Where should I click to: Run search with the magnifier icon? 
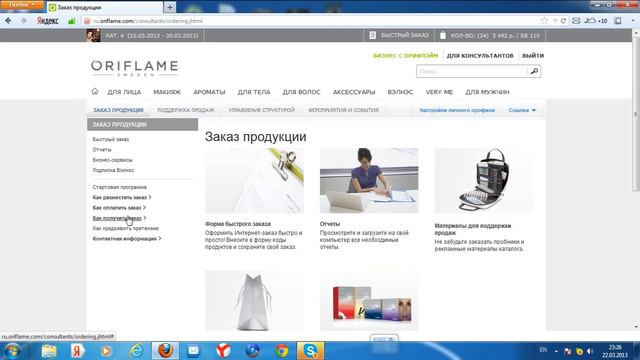534,71
